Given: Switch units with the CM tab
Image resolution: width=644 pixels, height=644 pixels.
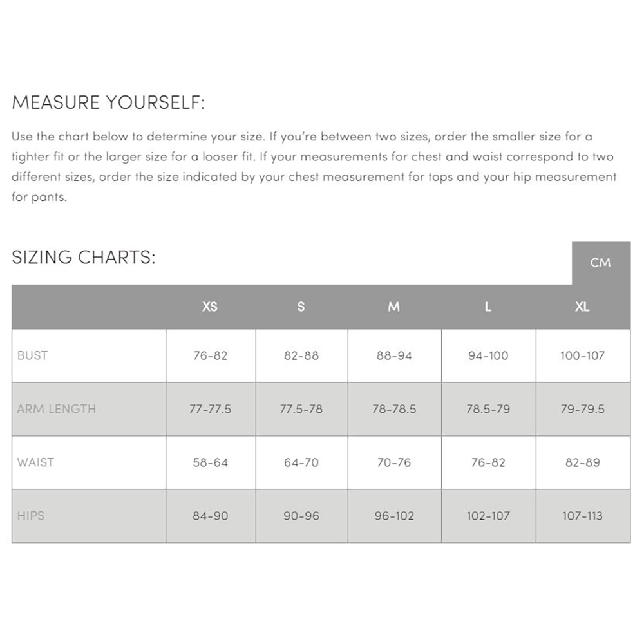Looking at the screenshot, I should [x=601, y=263].
